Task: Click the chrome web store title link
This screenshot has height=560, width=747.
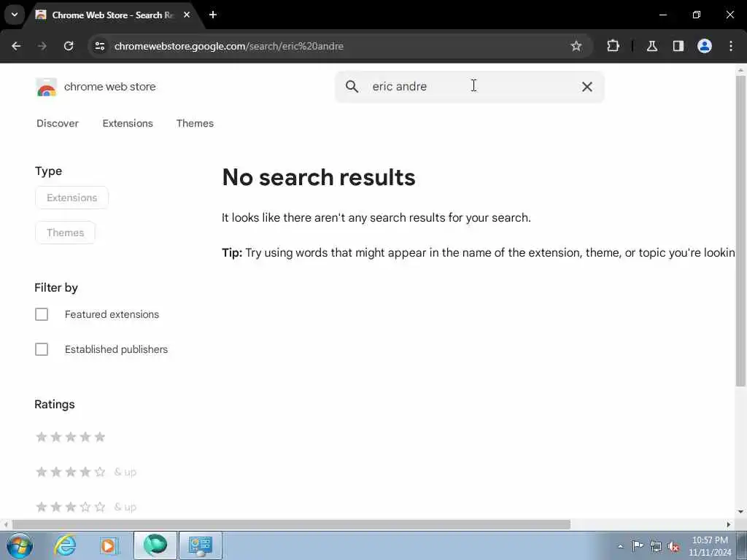Action: [x=109, y=87]
